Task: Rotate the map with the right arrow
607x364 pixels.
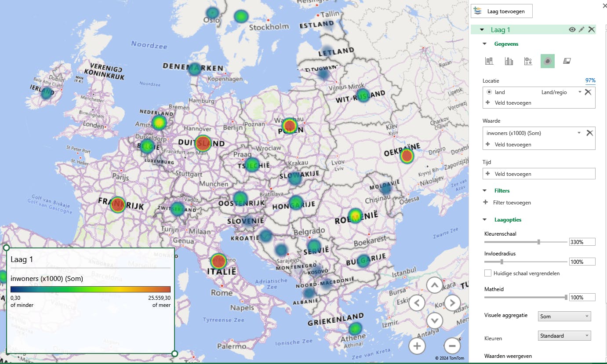Action: 452,303
